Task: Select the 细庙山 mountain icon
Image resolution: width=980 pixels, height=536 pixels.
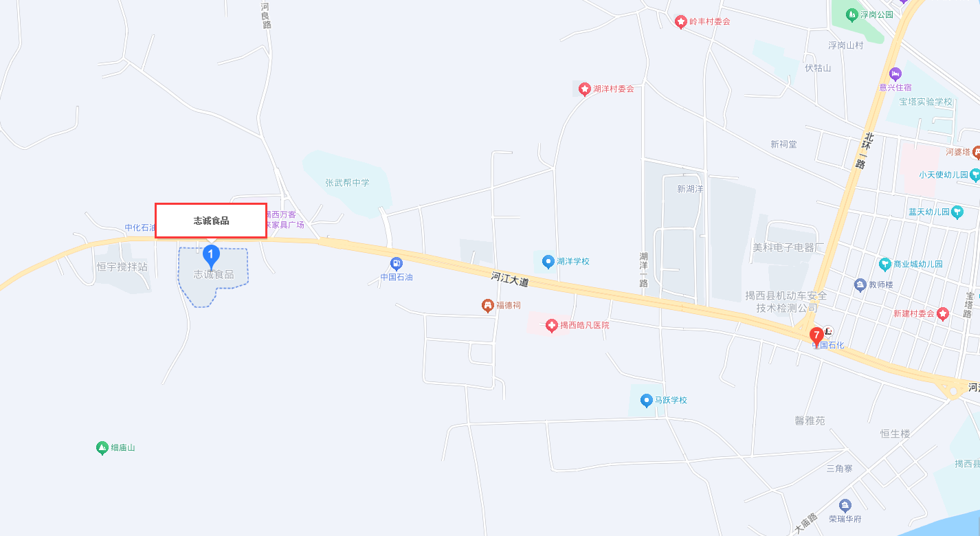Action: pos(102,448)
